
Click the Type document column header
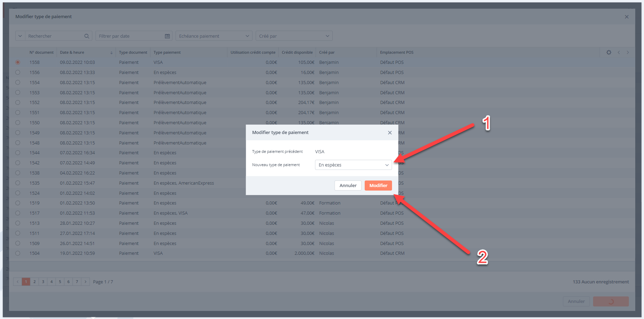click(x=133, y=52)
